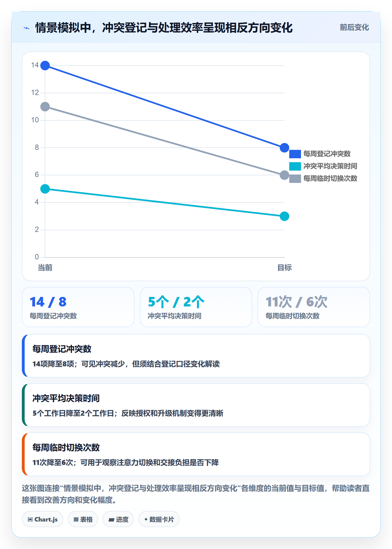Image resolution: width=392 pixels, height=549 pixels.
Task: Toggle 每周登记冲突数 legend swatch
Action: [295, 154]
